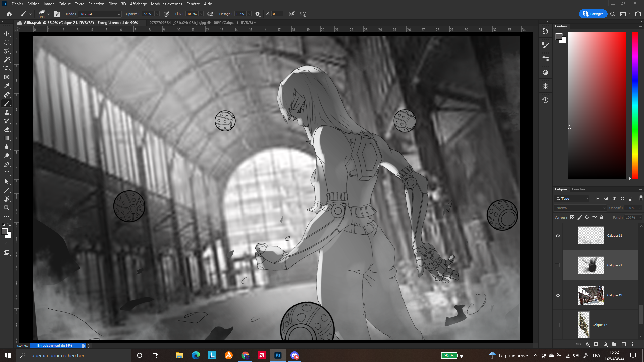Open Photoshop from the Windows taskbar
Screen dimensions: 644x362
[x=278, y=355]
